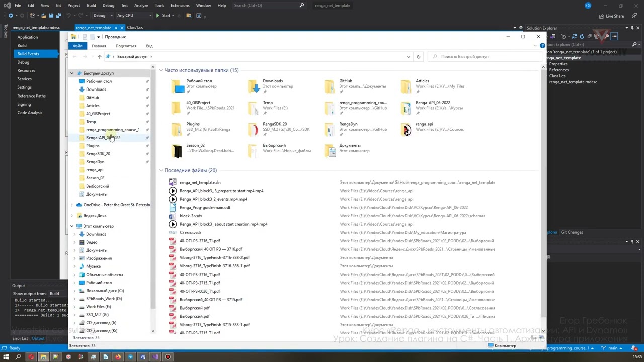Open the Analyze menu in Visual Studio

coord(141,5)
